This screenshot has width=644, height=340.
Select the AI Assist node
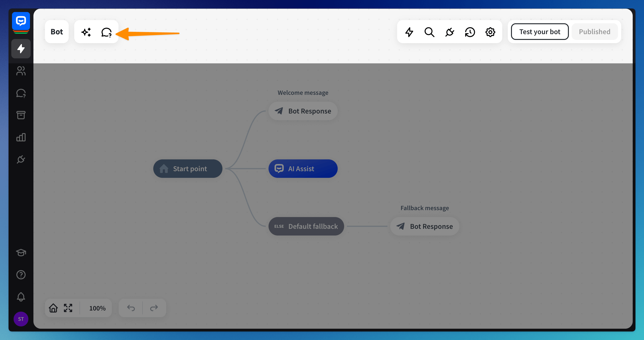click(x=303, y=169)
